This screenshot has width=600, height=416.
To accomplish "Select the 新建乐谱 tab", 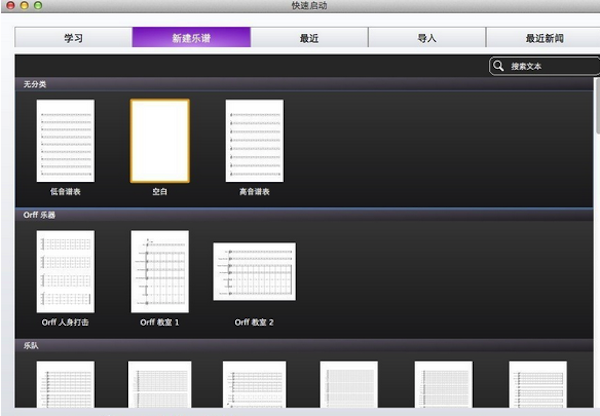I will tap(191, 38).
